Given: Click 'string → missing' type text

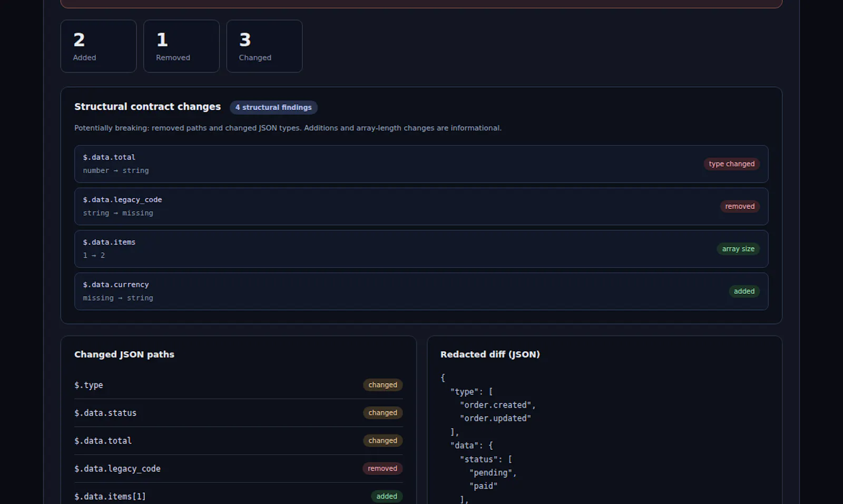Looking at the screenshot, I should point(118,213).
